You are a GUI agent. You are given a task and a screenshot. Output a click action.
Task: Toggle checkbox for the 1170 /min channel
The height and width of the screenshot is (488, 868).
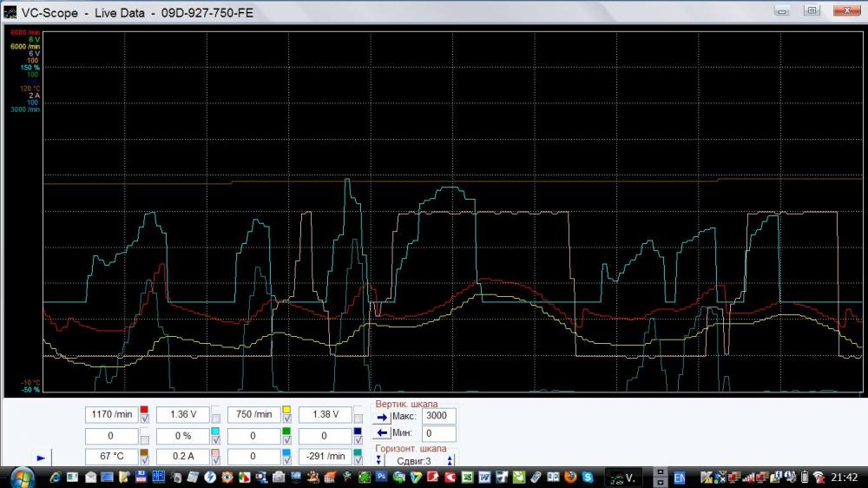coord(145,420)
